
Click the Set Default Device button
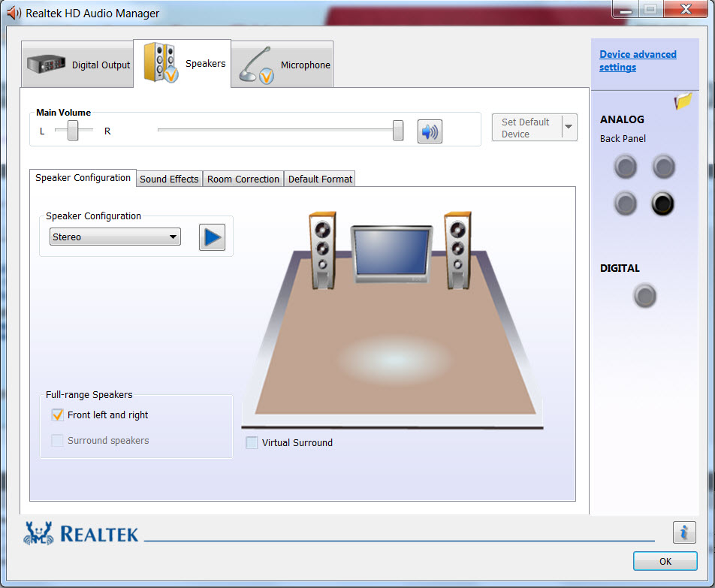[x=527, y=128]
